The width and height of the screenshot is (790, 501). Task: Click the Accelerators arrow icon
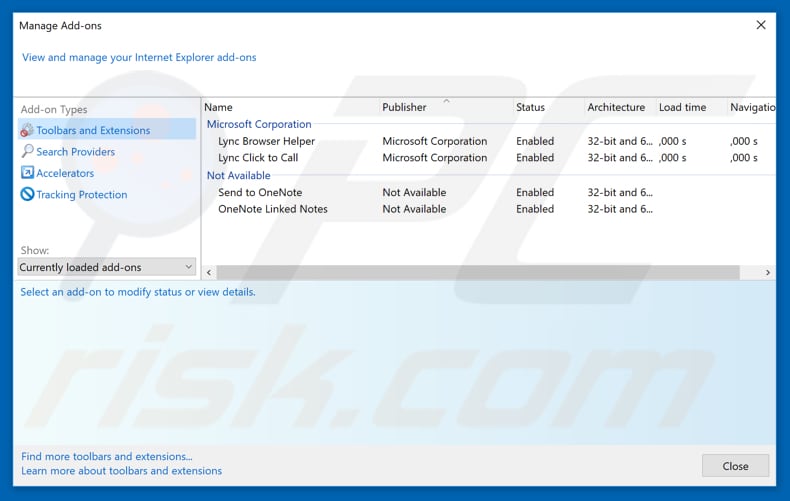pos(27,173)
